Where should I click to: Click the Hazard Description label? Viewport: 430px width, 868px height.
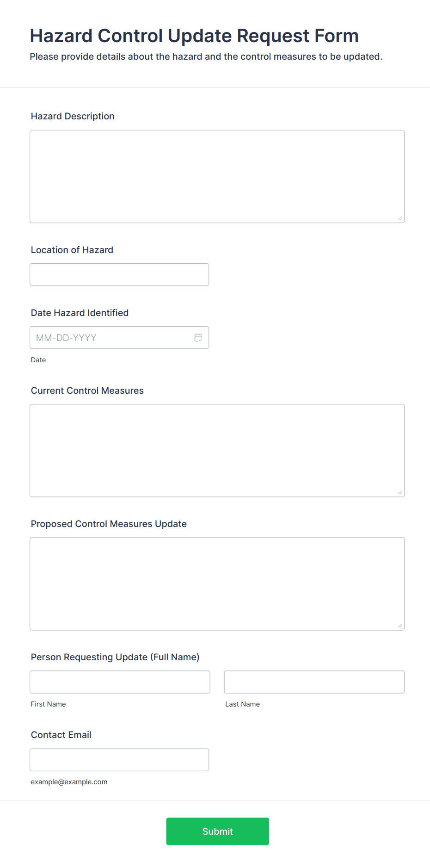(x=73, y=116)
